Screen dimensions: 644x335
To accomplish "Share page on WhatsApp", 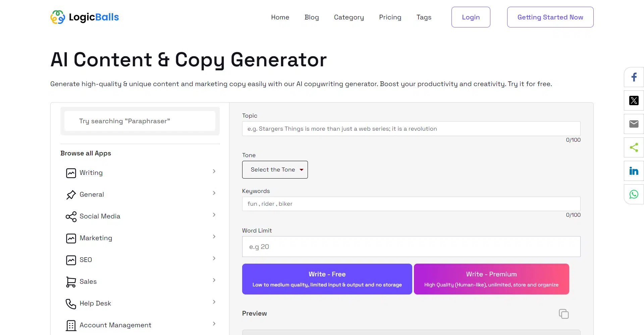I will click(x=634, y=194).
